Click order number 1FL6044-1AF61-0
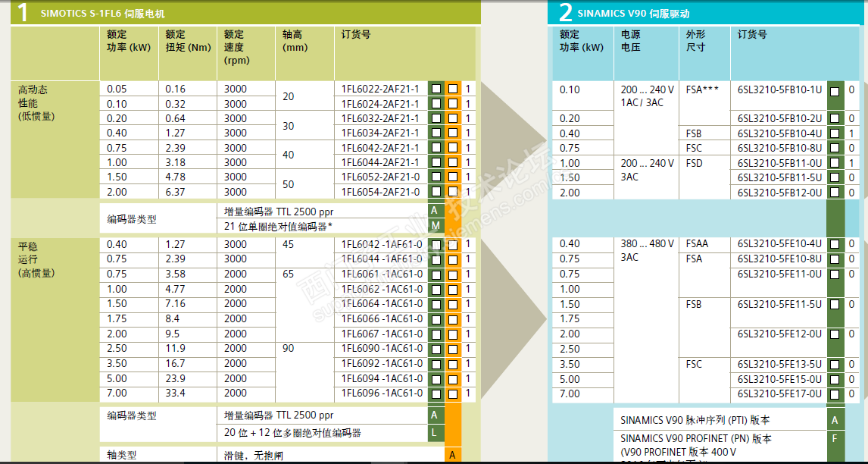The width and height of the screenshot is (868, 464). pos(382,259)
